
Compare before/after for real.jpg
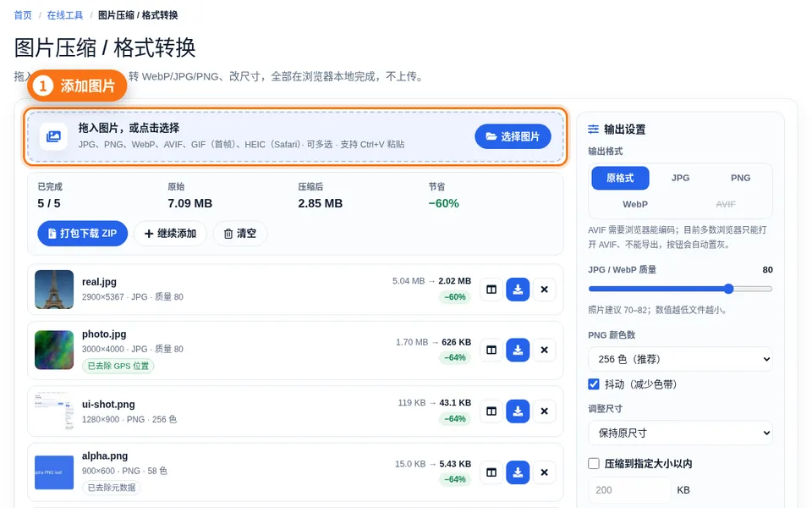(491, 290)
